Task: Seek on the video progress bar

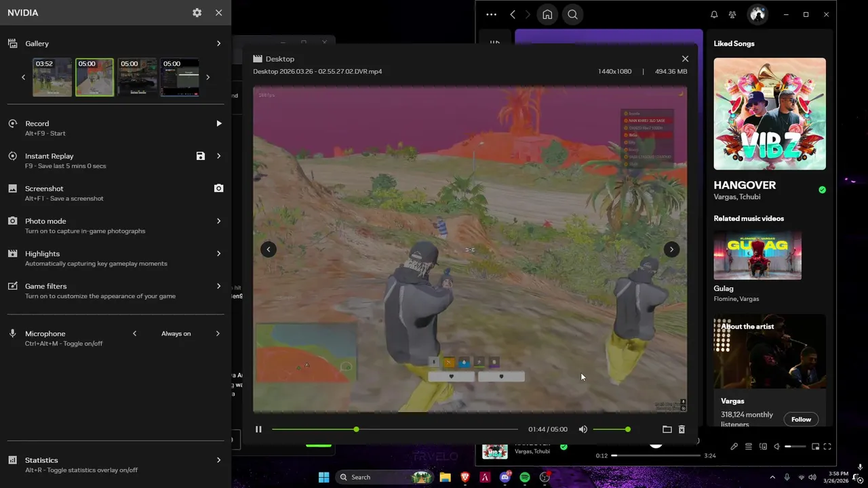Action: (395, 429)
